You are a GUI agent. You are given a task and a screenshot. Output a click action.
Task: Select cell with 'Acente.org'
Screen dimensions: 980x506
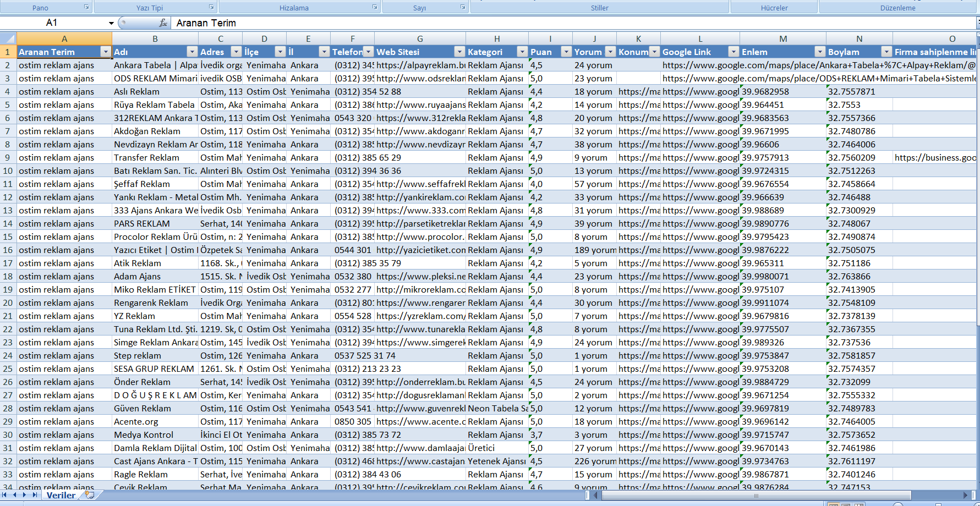click(x=155, y=421)
